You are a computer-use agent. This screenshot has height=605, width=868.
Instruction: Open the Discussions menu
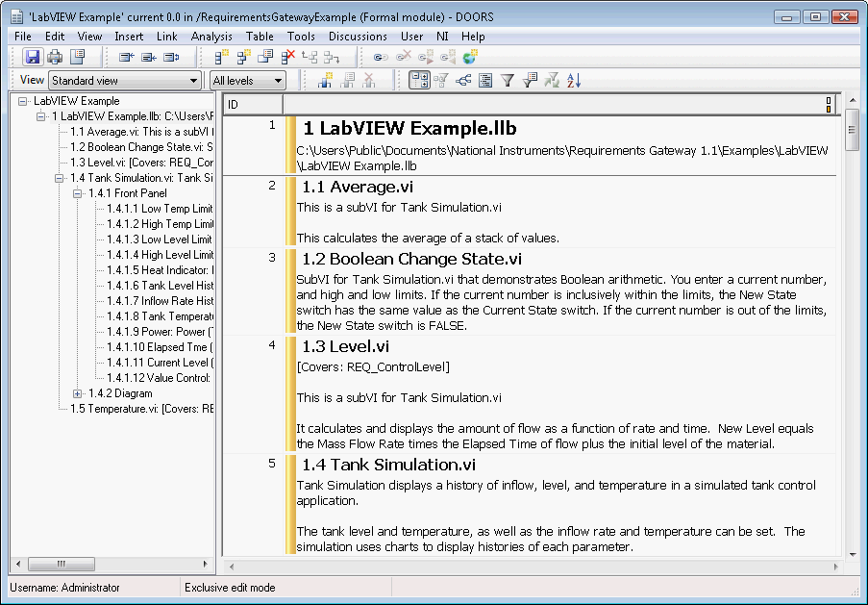click(x=358, y=37)
